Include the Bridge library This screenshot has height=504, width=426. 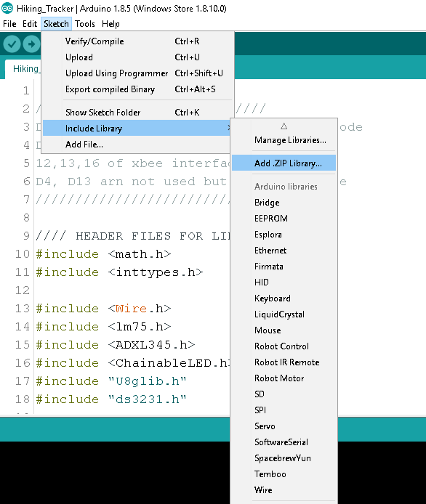click(x=284, y=203)
